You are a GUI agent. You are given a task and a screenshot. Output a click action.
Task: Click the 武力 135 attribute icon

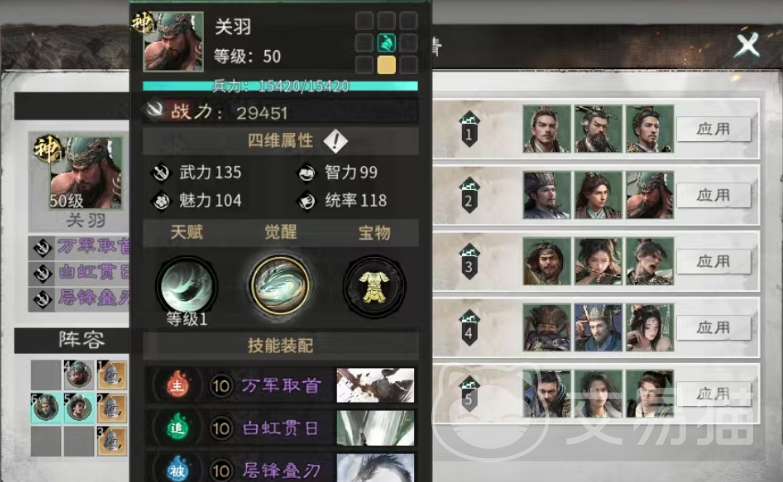point(161,172)
